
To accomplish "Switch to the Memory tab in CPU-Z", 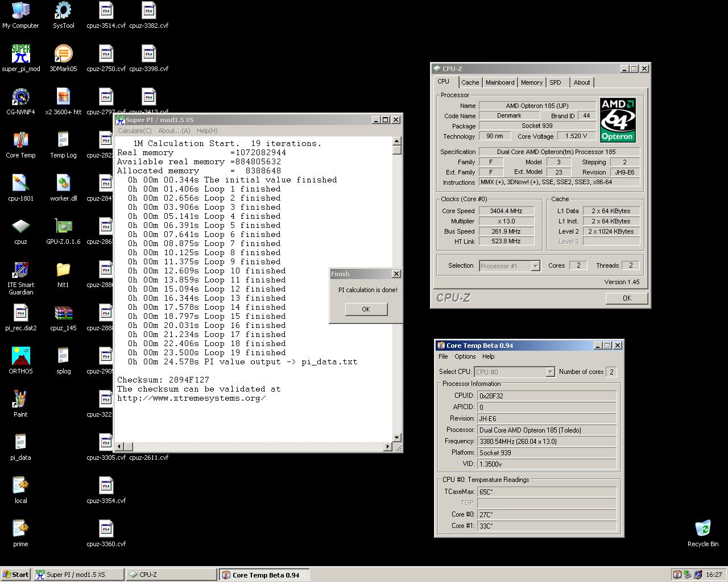I will pyautogui.click(x=532, y=82).
